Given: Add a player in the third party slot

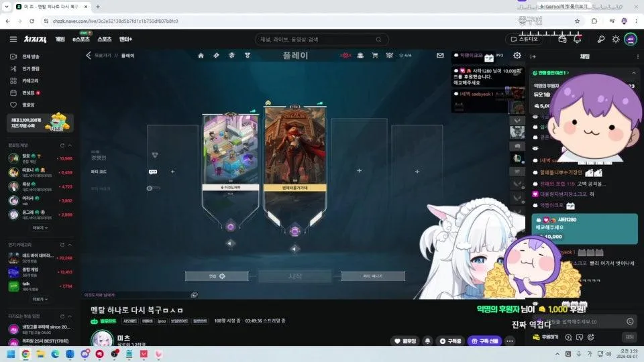Looking at the screenshot, I should point(359,170).
